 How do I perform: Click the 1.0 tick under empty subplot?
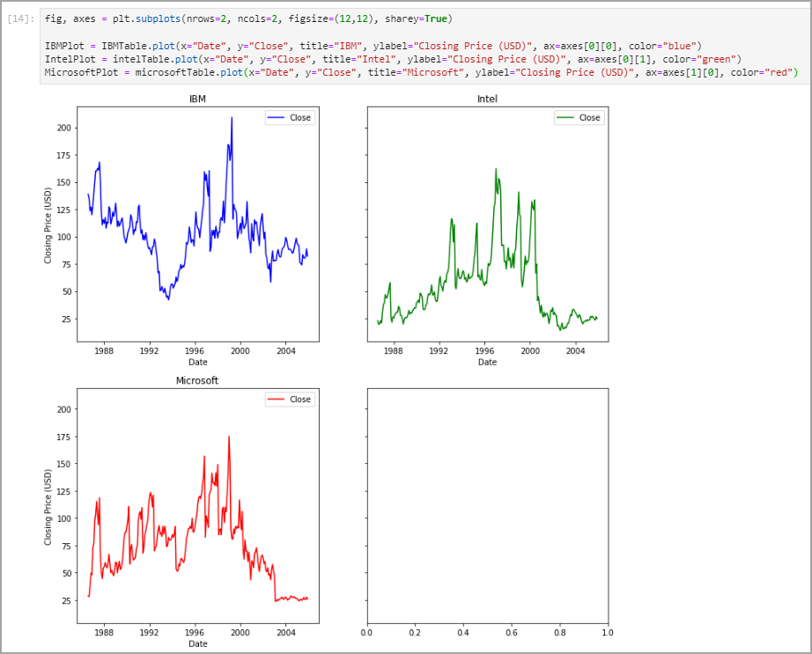click(x=608, y=632)
